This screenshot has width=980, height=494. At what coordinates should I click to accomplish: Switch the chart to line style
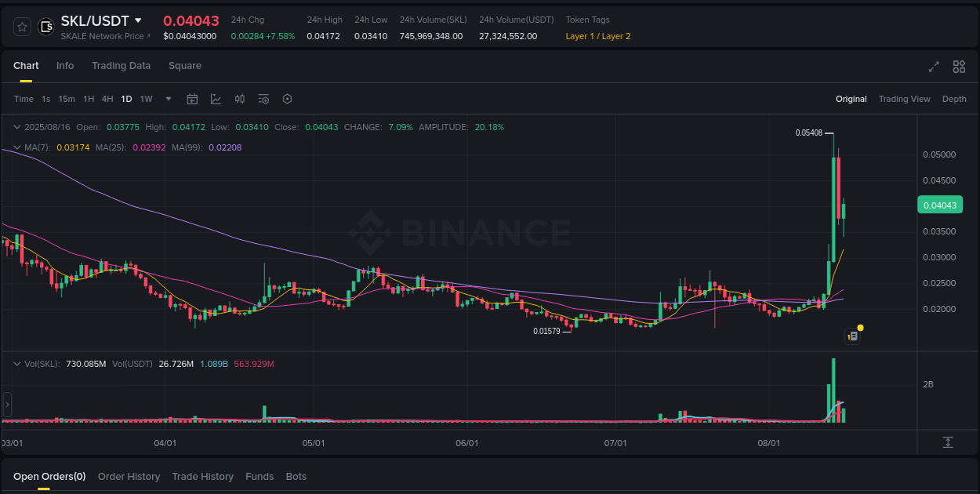click(x=216, y=99)
